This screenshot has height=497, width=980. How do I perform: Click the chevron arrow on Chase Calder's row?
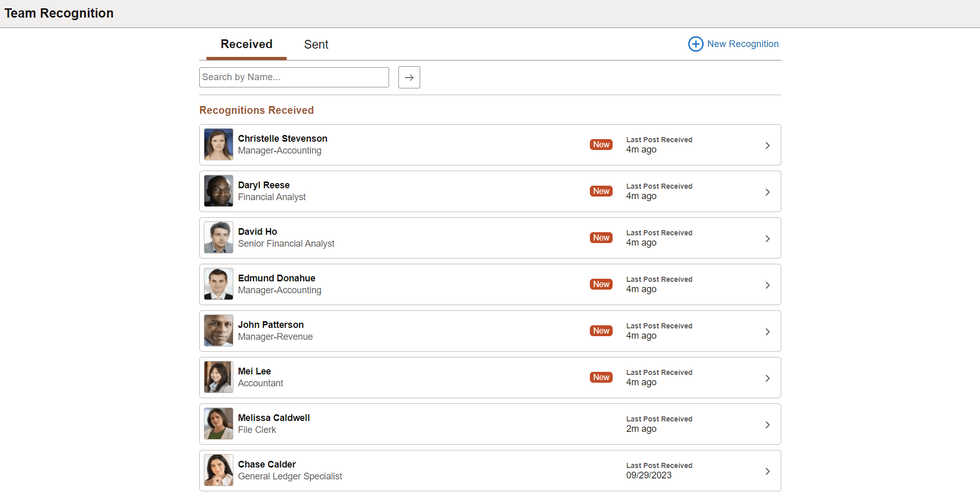tap(767, 471)
